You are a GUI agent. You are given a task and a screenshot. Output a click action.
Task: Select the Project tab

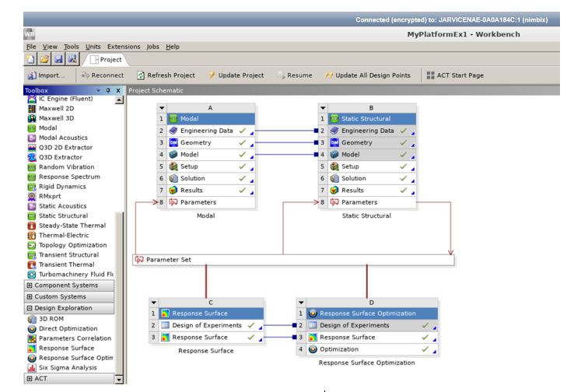pyautogui.click(x=106, y=60)
